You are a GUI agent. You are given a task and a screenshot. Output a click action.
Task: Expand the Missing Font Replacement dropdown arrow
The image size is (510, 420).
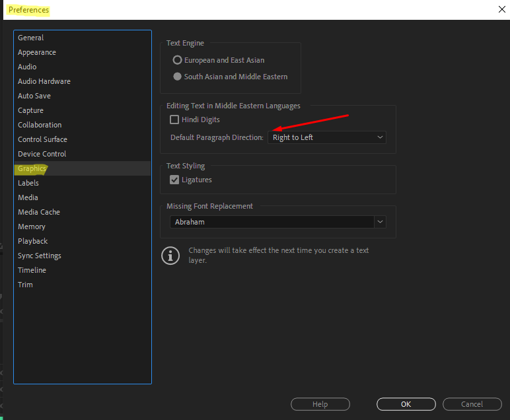pyautogui.click(x=380, y=222)
